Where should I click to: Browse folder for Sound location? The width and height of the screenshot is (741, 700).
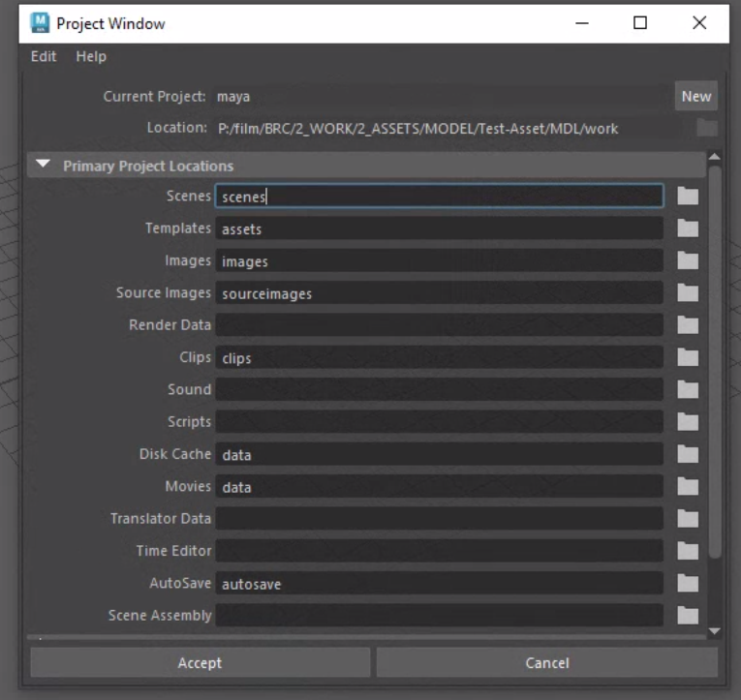688,389
